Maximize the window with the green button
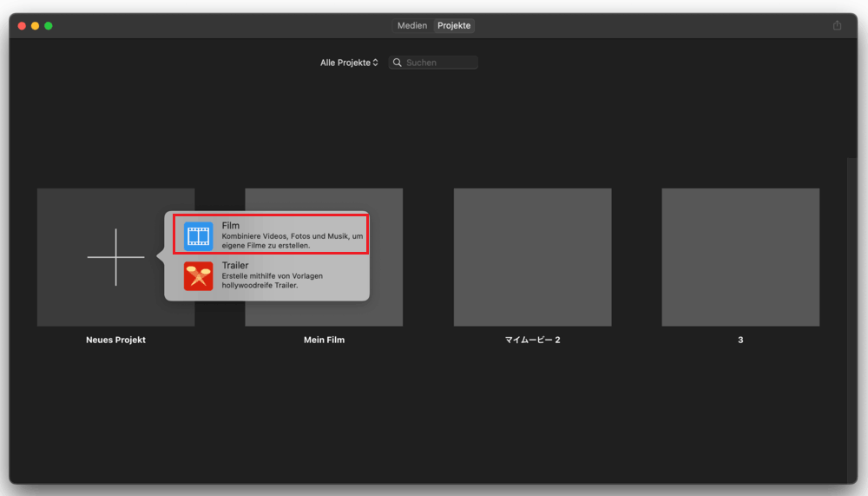The width and height of the screenshot is (868, 496). pos(48,25)
